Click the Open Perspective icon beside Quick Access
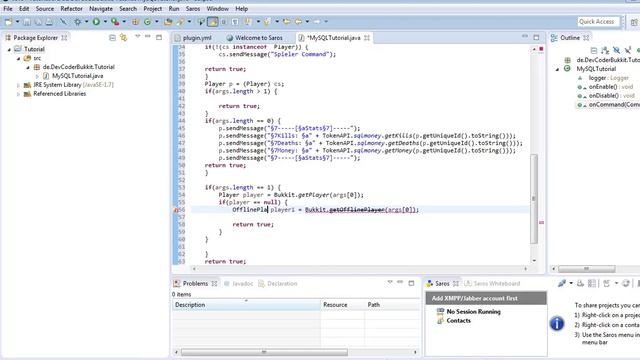 tap(634, 22)
